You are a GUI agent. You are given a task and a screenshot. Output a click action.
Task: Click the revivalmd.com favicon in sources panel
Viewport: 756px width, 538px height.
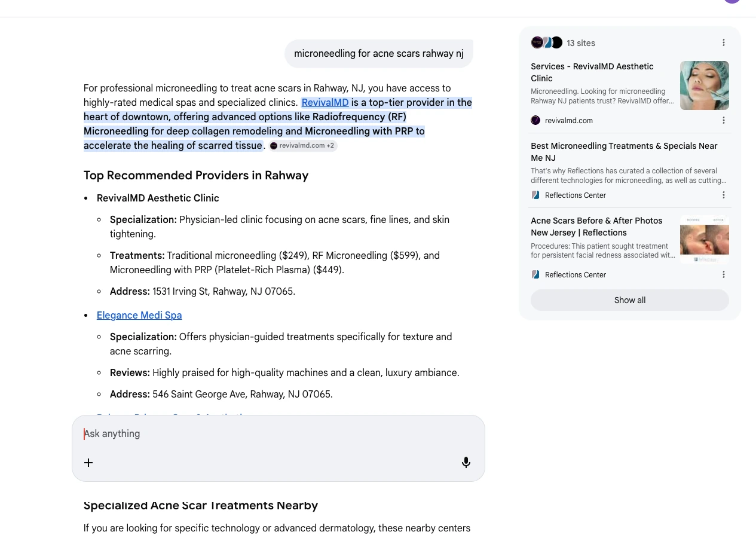click(535, 120)
